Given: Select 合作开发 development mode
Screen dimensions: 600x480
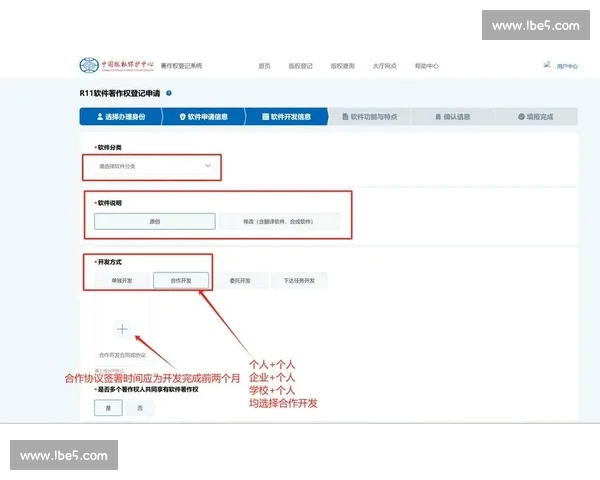Looking at the screenshot, I should (x=181, y=281).
